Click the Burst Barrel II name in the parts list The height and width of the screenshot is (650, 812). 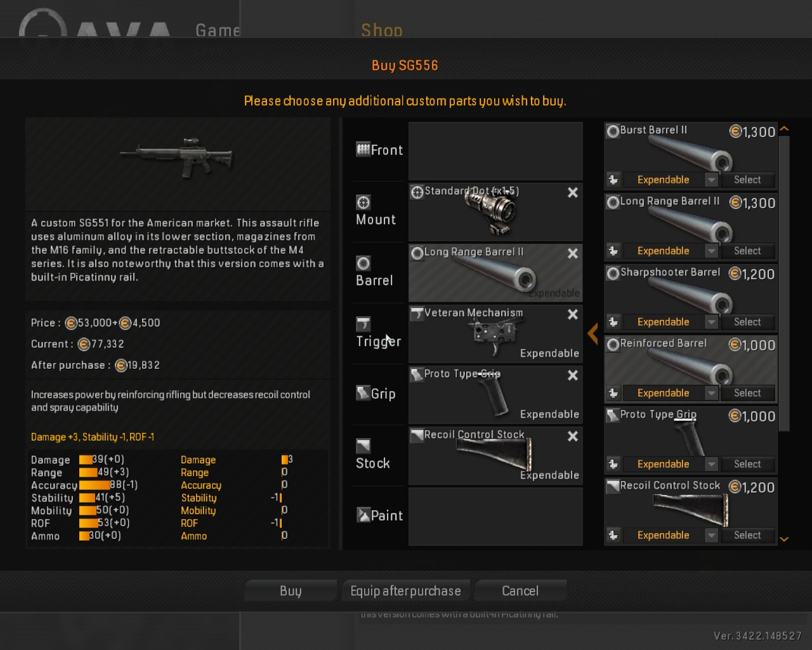(653, 130)
